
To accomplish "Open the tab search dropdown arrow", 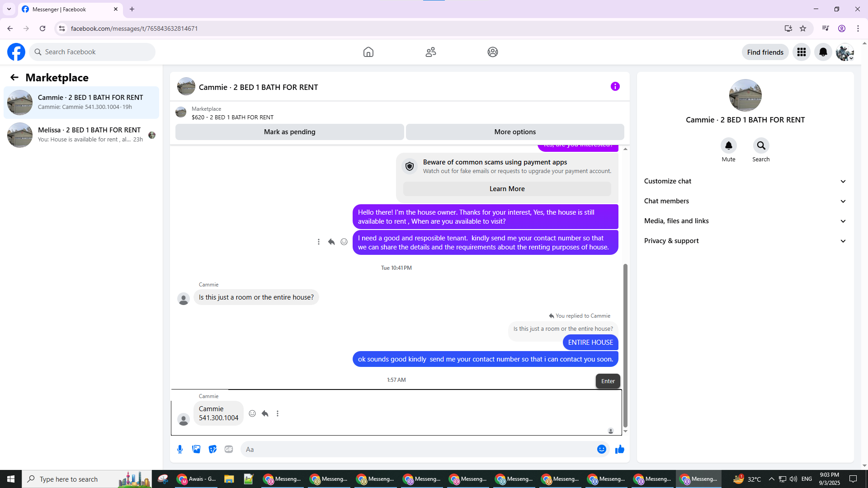I will click(x=9, y=9).
